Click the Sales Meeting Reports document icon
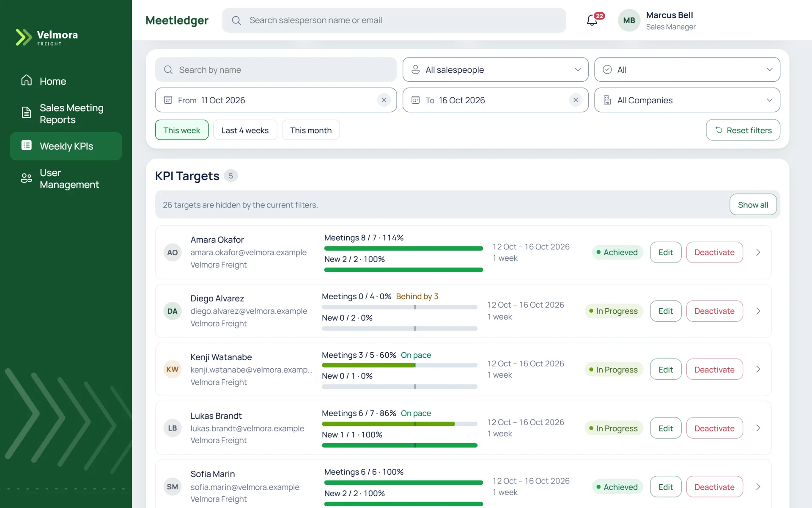The height and width of the screenshot is (508, 812). pos(26,112)
